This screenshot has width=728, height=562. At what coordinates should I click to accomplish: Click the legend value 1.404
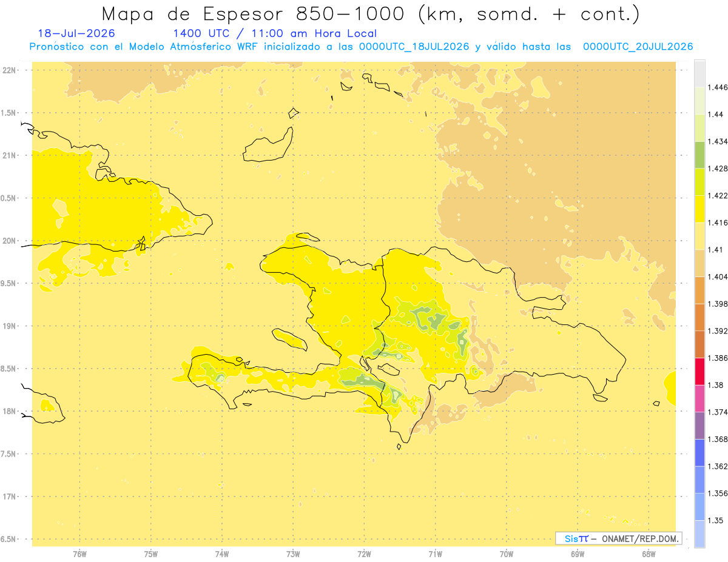tap(718, 276)
